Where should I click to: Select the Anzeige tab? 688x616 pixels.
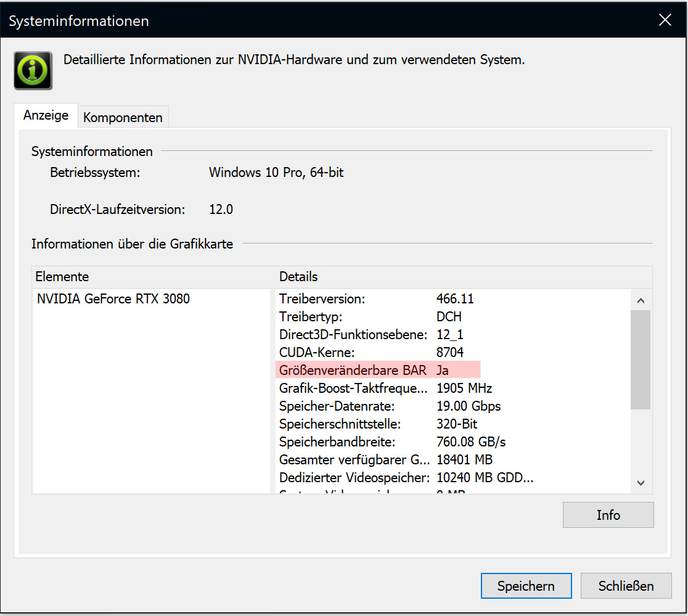(46, 115)
